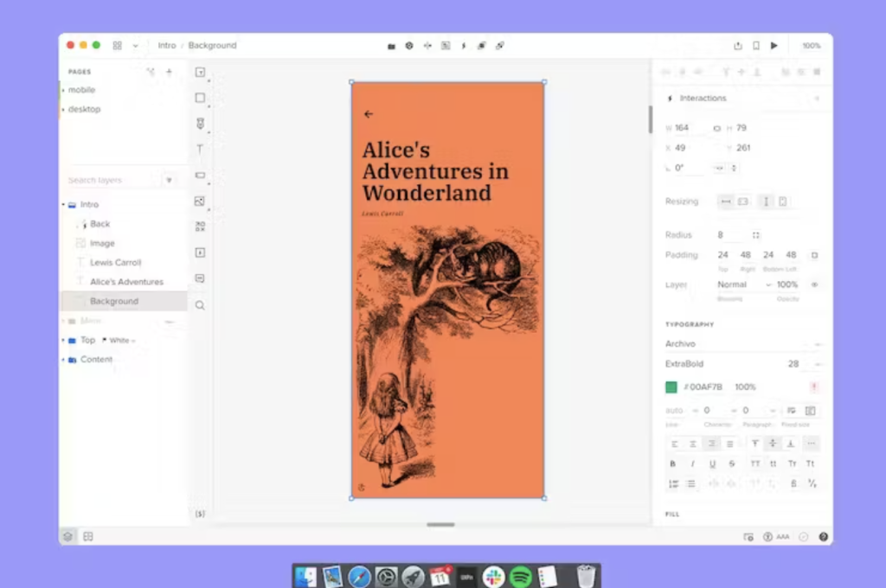Viewport: 886px width, 588px height.
Task: Click the more text options ellipsis button
Action: click(x=812, y=444)
